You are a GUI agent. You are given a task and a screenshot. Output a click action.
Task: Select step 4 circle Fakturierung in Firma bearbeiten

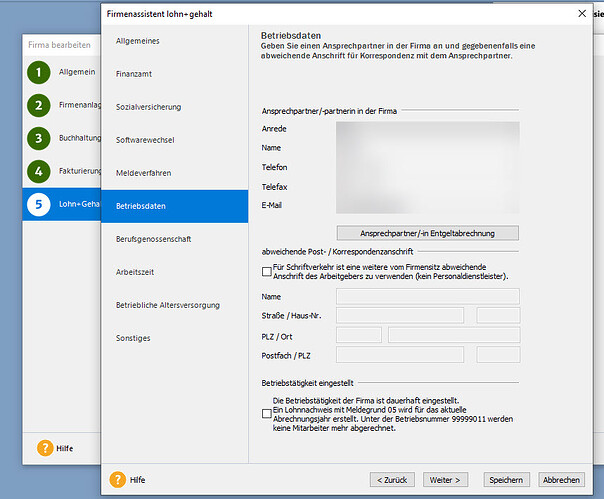(x=39, y=171)
